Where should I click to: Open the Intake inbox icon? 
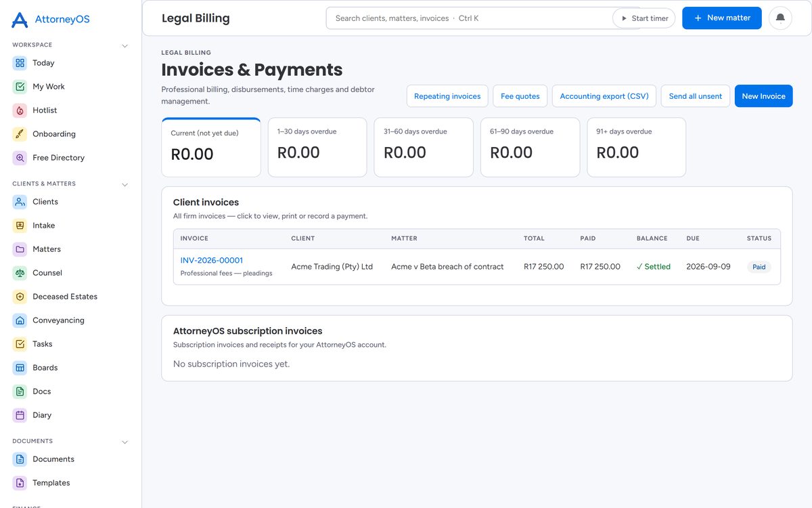(20, 226)
